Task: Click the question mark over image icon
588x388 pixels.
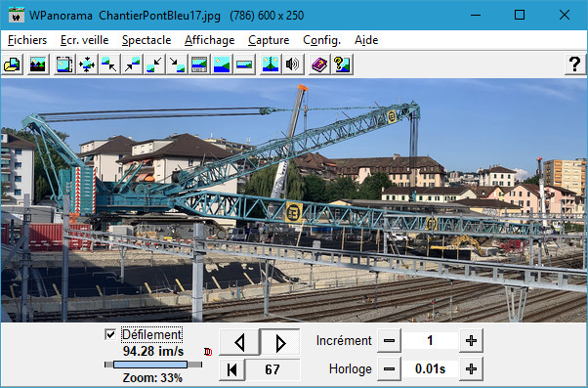Action: [x=342, y=65]
